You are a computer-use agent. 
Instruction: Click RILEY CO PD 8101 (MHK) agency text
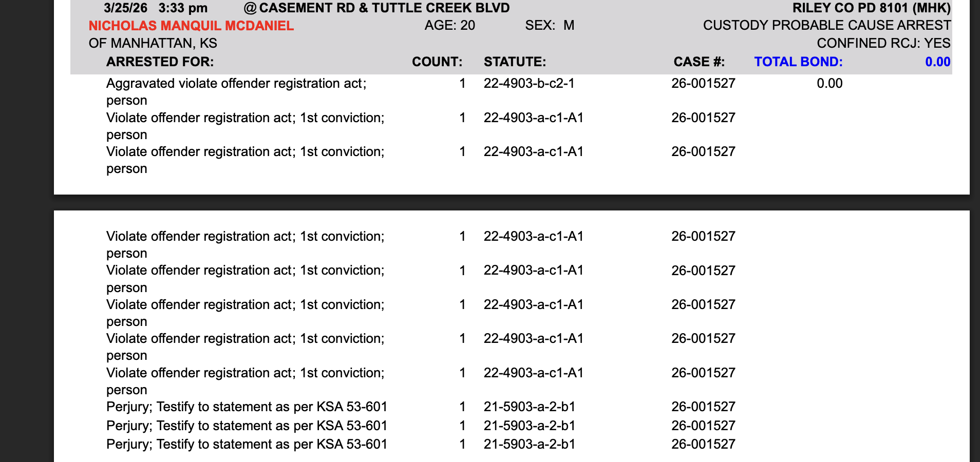click(871, 8)
